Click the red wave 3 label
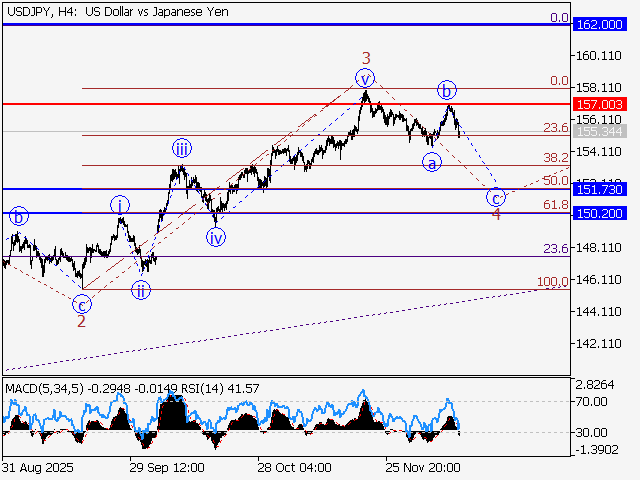 (x=366, y=58)
